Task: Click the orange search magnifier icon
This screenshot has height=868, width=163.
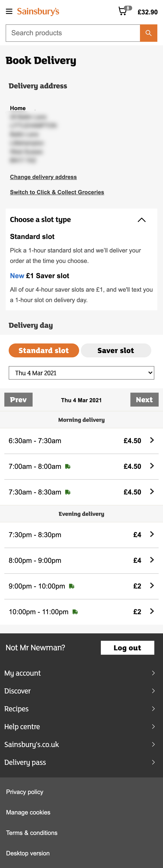Action: (149, 33)
